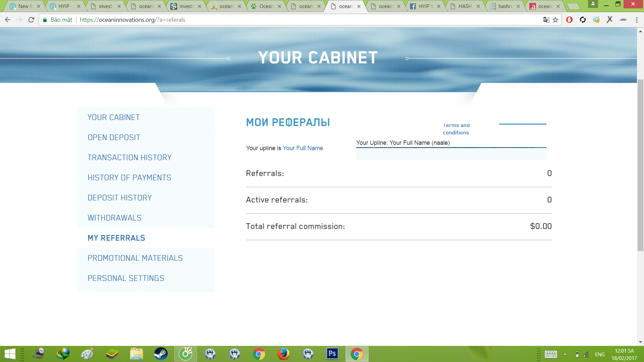Image resolution: width=644 pixels, height=362 pixels.
Task: Switch to the HASH browser tab
Action: point(465,6)
